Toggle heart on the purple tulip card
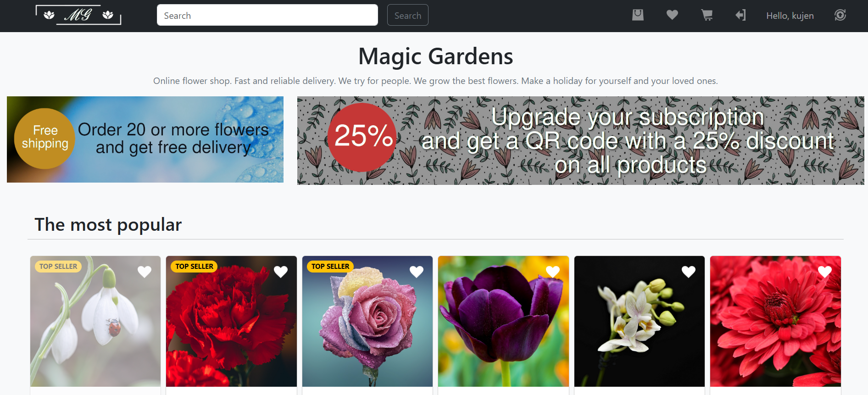The height and width of the screenshot is (395, 868). tap(553, 272)
